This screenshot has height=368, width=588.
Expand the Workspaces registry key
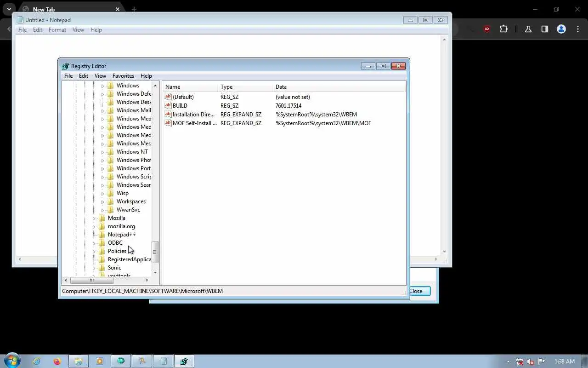coord(103,201)
